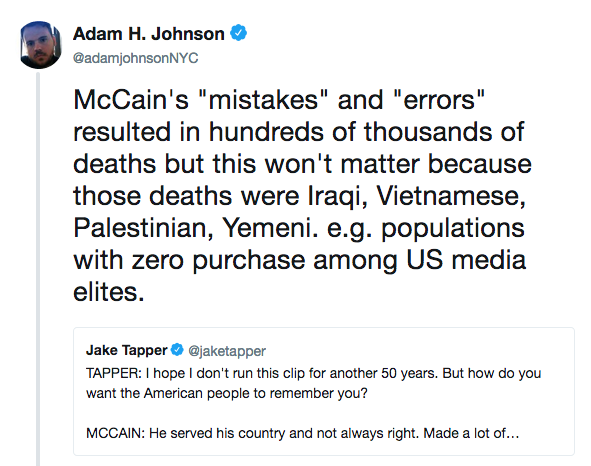Open the @jaketapper handle
This screenshot has width=591, height=466.
[227, 351]
